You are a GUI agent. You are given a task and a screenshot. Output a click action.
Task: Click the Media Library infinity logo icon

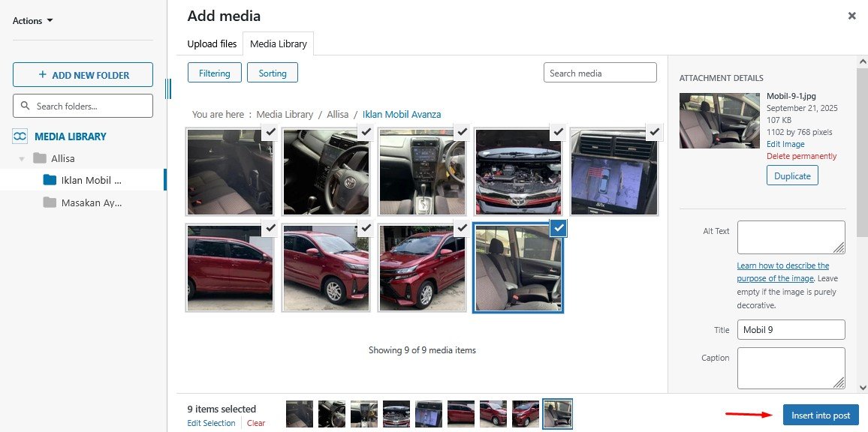coord(20,136)
